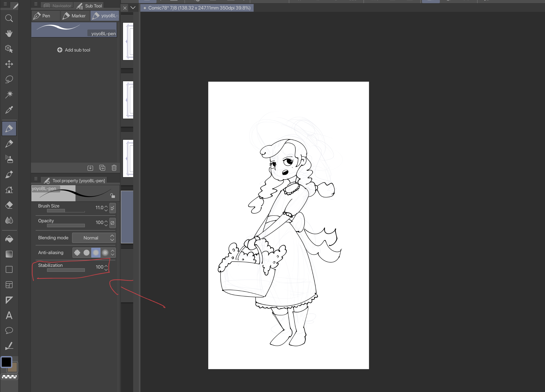Expand the canvas tab list chevron
This screenshot has width=545, height=392.
pos(133,8)
